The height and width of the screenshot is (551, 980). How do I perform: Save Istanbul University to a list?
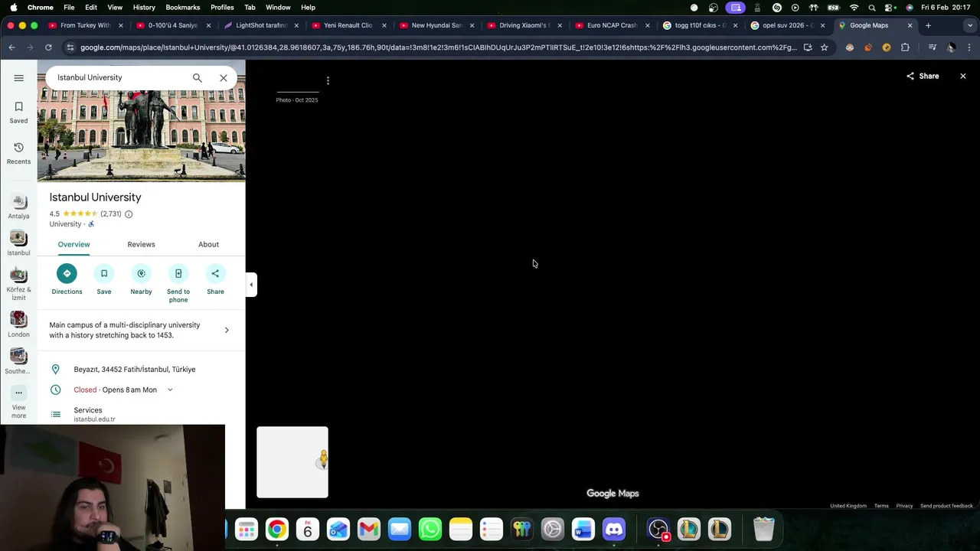(x=104, y=279)
